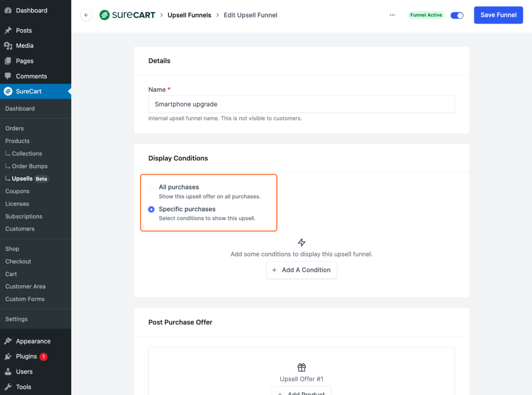Click the funnel Name input field
Image resolution: width=532 pixels, height=395 pixels.
click(301, 104)
